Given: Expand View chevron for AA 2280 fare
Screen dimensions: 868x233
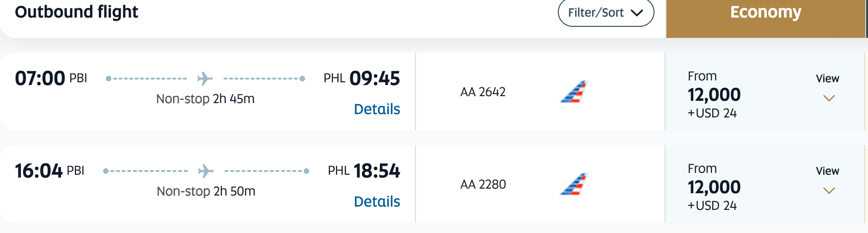Looking at the screenshot, I should click(x=829, y=190).
